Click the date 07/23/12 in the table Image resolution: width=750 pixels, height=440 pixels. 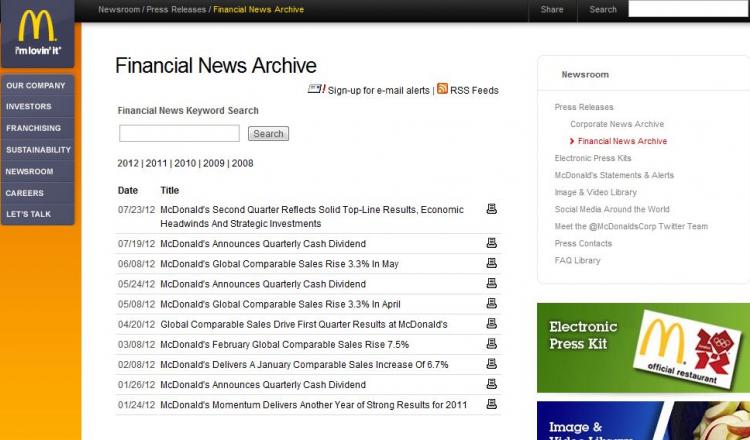(136, 210)
